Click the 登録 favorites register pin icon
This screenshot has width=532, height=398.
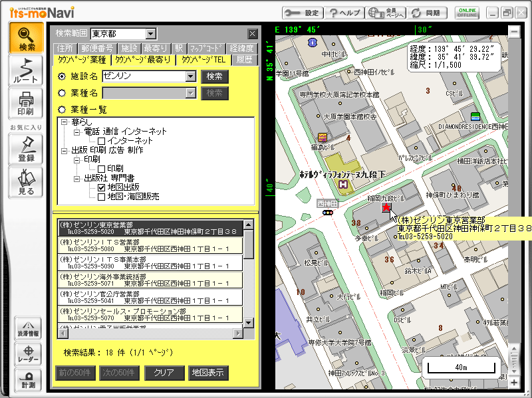coord(27,149)
